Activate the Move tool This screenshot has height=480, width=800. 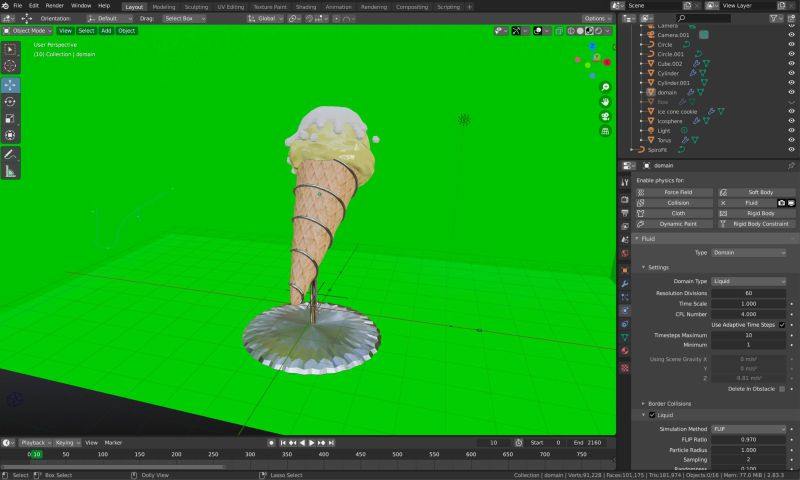tap(10, 85)
